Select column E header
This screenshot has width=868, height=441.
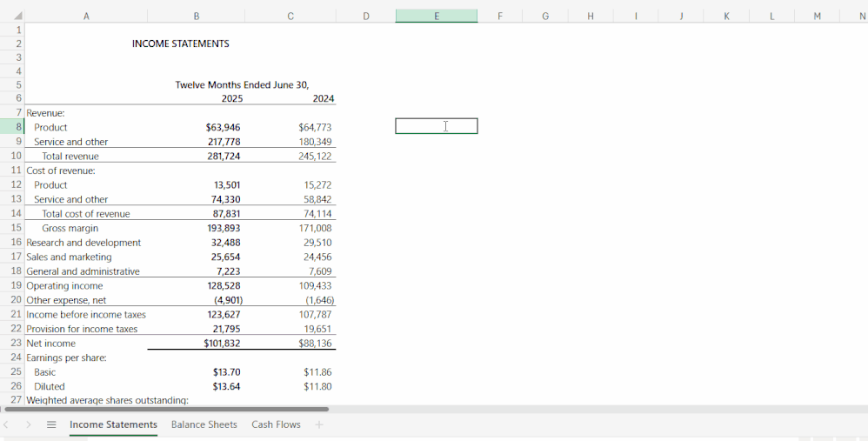[437, 17]
